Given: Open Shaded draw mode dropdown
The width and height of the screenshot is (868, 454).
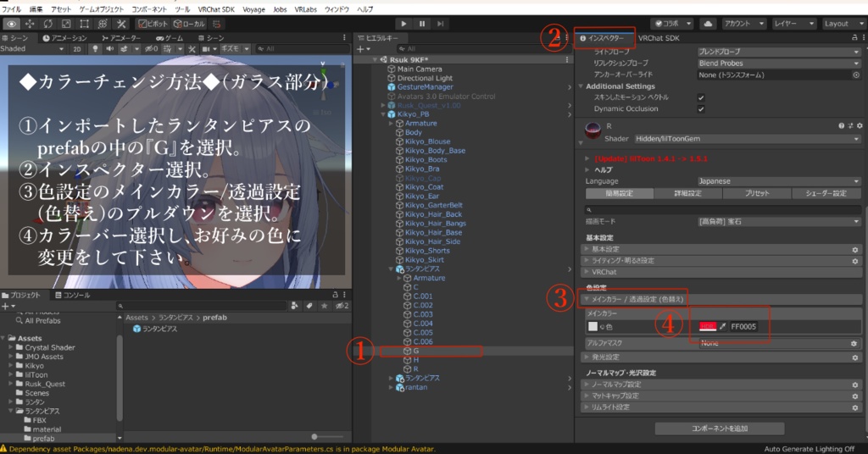Looking at the screenshot, I should pos(32,48).
